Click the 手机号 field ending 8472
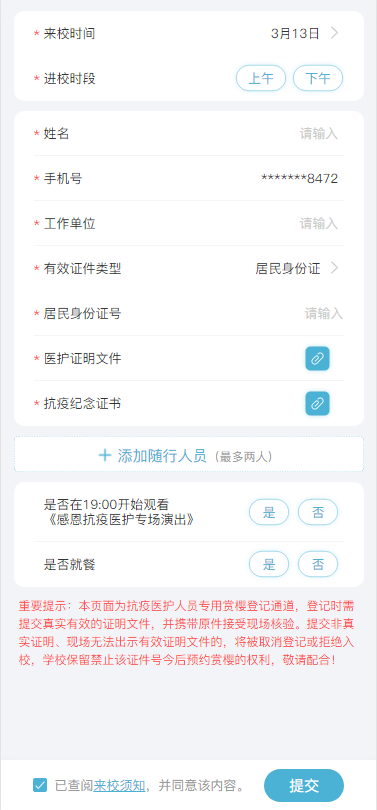 (189, 179)
